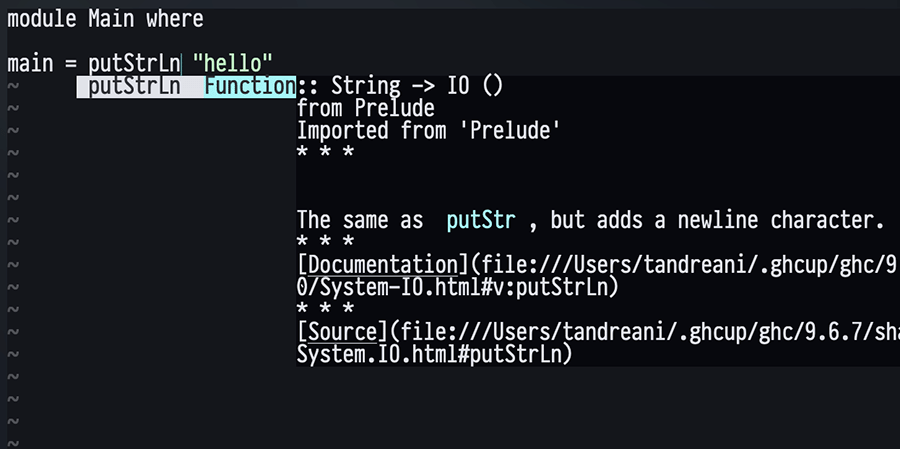Place cursor on the "hello" string
Image resolution: width=900 pixels, height=449 pixels.
(233, 63)
